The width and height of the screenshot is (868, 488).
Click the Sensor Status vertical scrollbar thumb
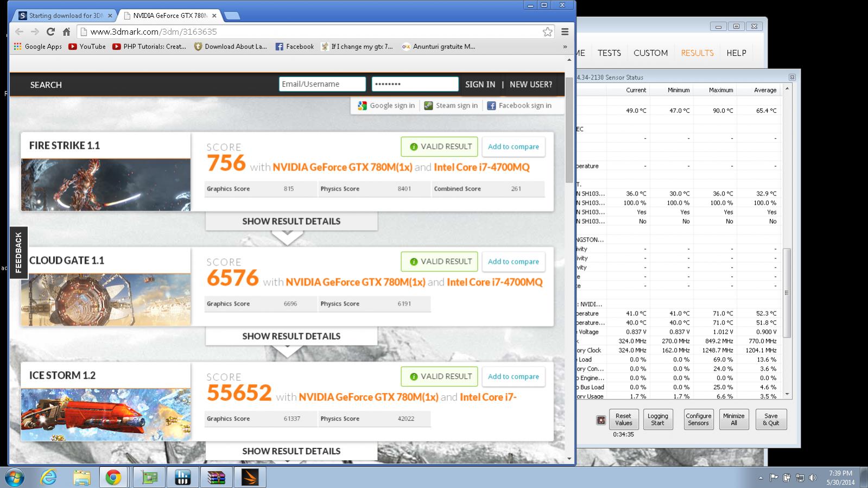[x=787, y=293]
